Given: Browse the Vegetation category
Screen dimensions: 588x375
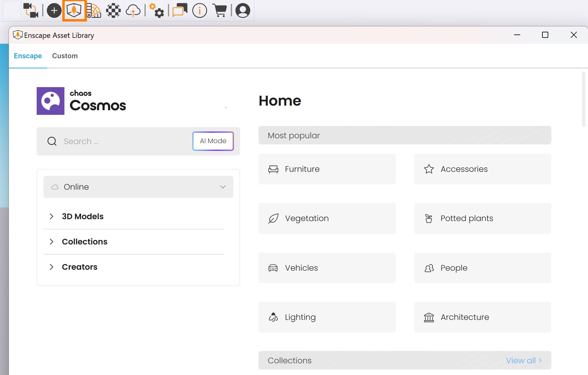Looking at the screenshot, I should coord(327,218).
